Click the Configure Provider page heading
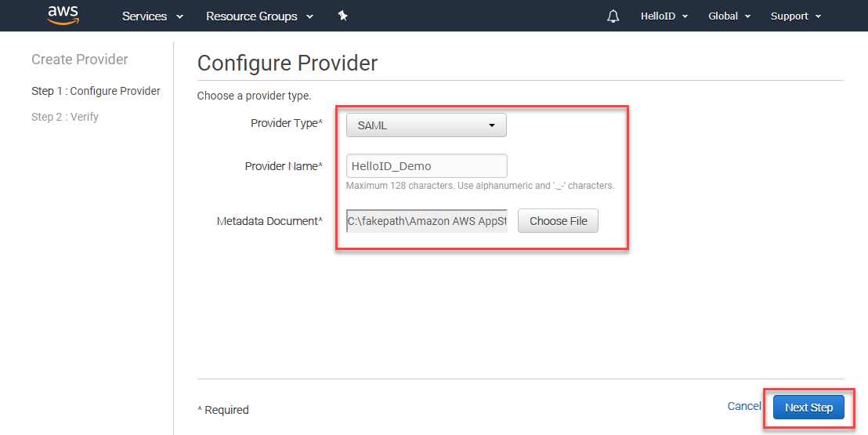 (x=288, y=63)
